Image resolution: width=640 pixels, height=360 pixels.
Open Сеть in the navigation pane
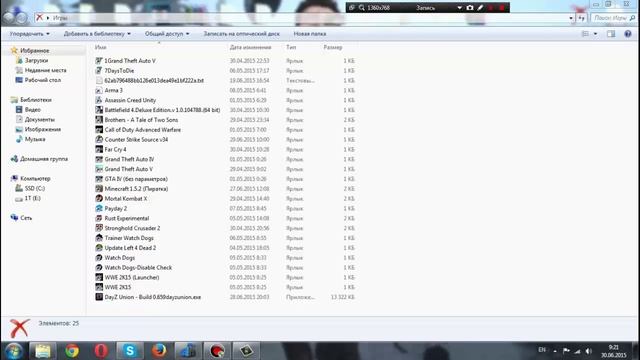click(x=26, y=218)
